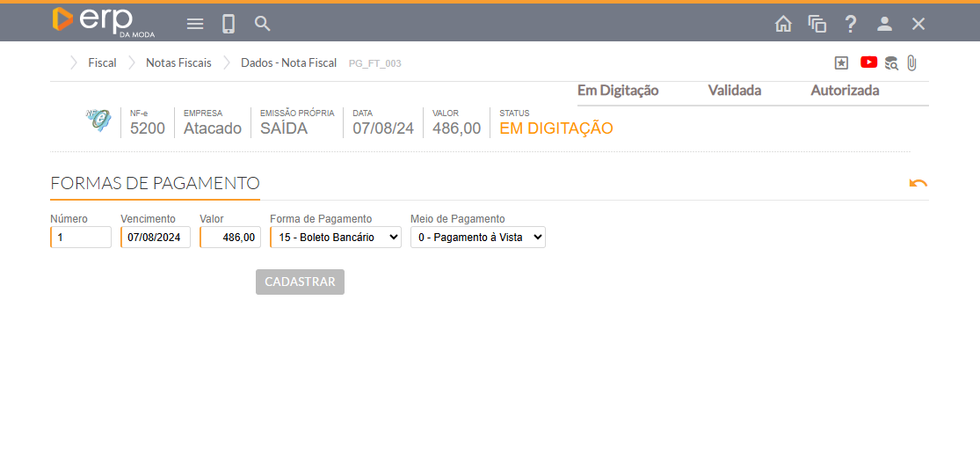Go to home via house icon
This screenshot has height=454, width=980.
(783, 24)
